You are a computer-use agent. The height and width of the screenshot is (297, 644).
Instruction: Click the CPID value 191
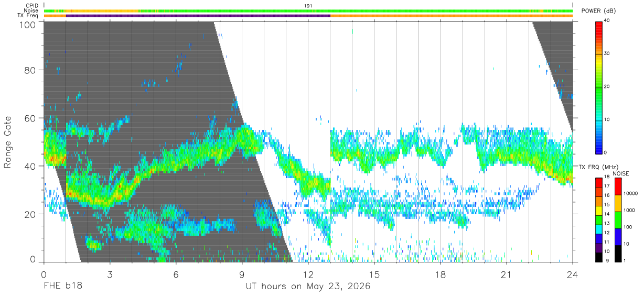[x=308, y=6]
